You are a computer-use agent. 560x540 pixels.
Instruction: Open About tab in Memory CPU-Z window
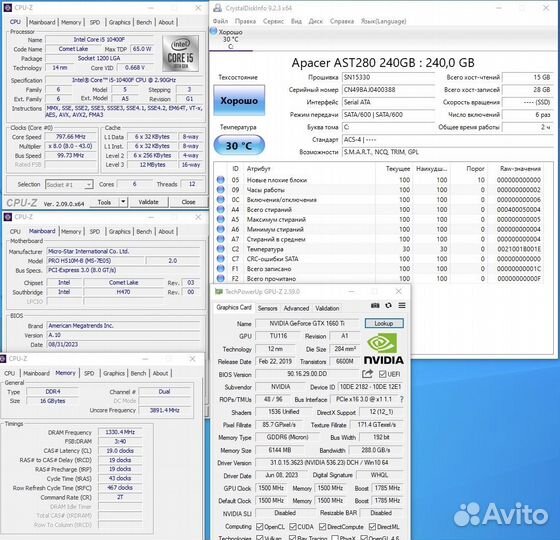pyautogui.click(x=160, y=373)
